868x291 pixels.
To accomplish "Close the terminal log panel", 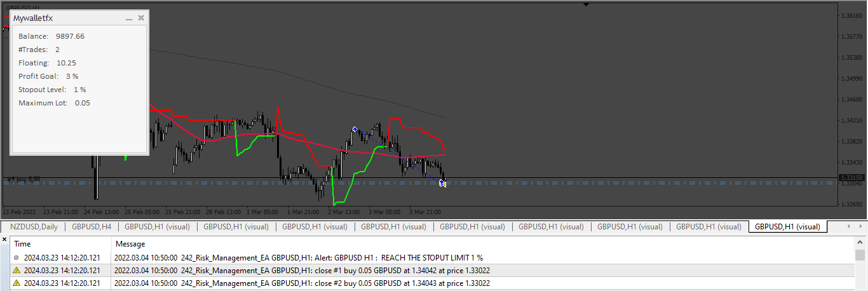I will point(4,240).
